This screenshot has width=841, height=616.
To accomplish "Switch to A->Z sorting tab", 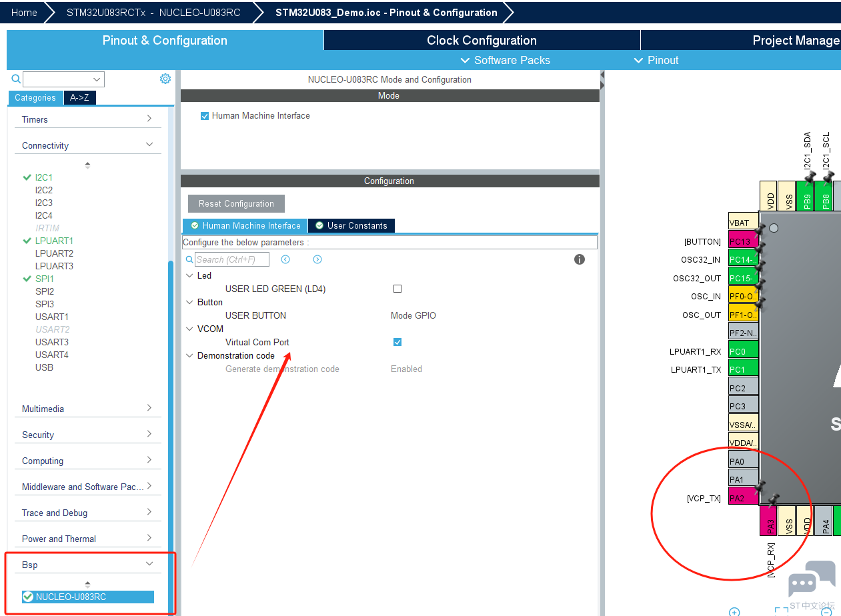I will point(79,97).
